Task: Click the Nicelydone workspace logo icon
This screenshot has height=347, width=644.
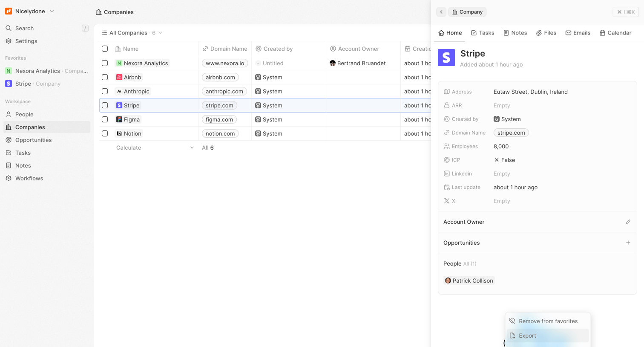Action: coord(9,11)
